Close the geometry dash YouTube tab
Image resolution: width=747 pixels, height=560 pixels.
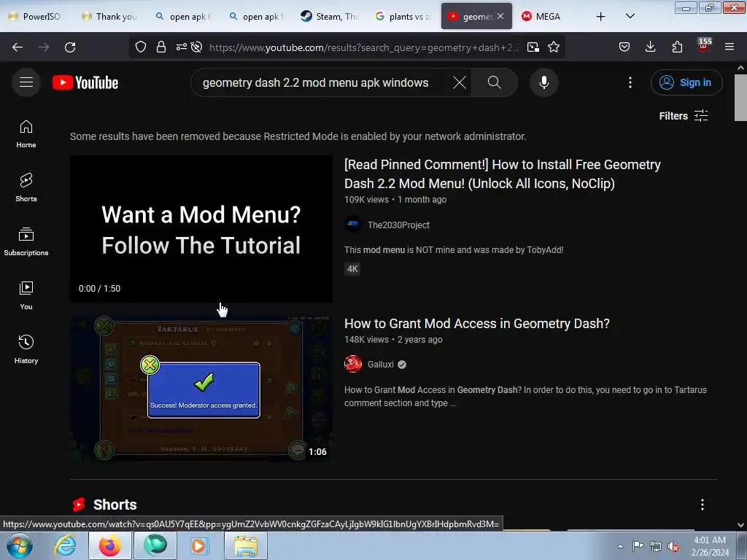[x=500, y=16]
